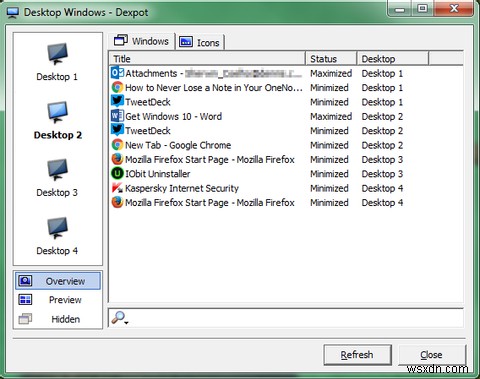The image size is (480, 379).
Task: Select "Kaspersky Internet Security" title text
Action: 182,188
